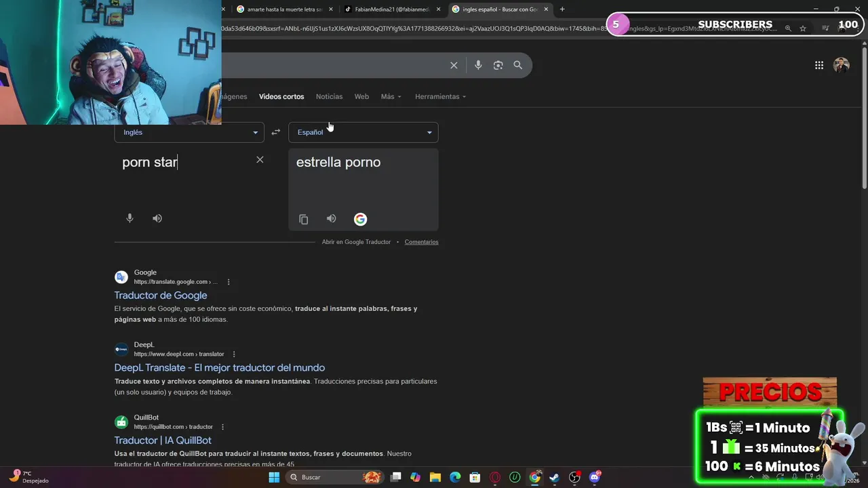Image resolution: width=868 pixels, height=488 pixels.
Task: Listen to the Spanish translation
Action: [x=331, y=218]
